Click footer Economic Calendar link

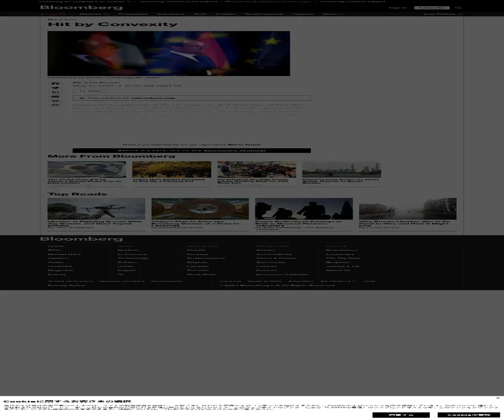point(282,274)
